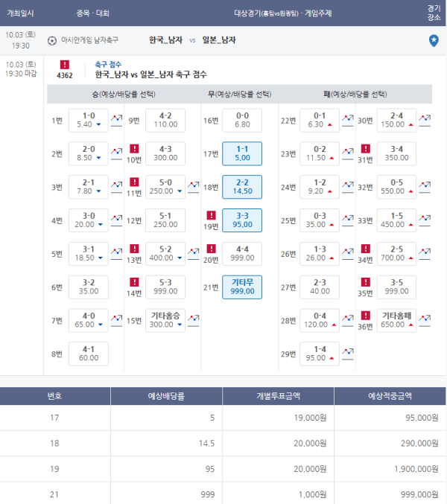Image resolution: width=447 pixels, height=504 pixels.
Task: Click the warning icon beside 19번
Action: pyautogui.click(x=212, y=215)
